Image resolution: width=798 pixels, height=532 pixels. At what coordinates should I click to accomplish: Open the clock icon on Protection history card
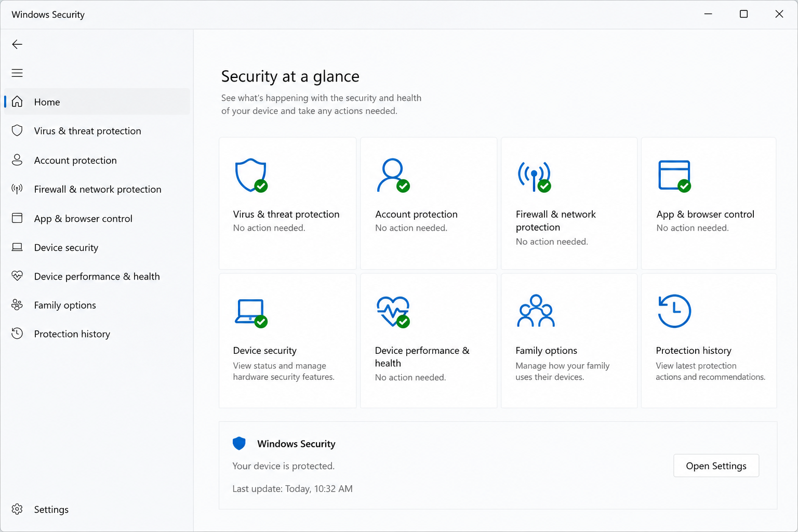click(674, 311)
